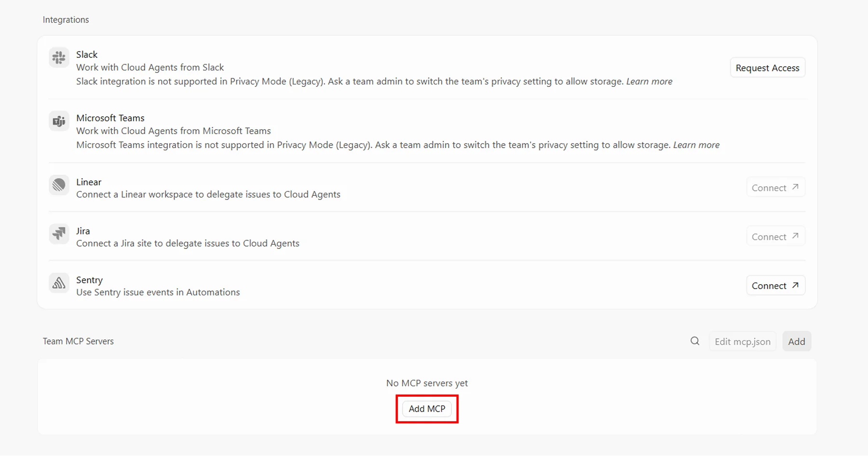Screen dimensions: 868x456
Task: Click the Jira logo icon
Action: pos(59,234)
